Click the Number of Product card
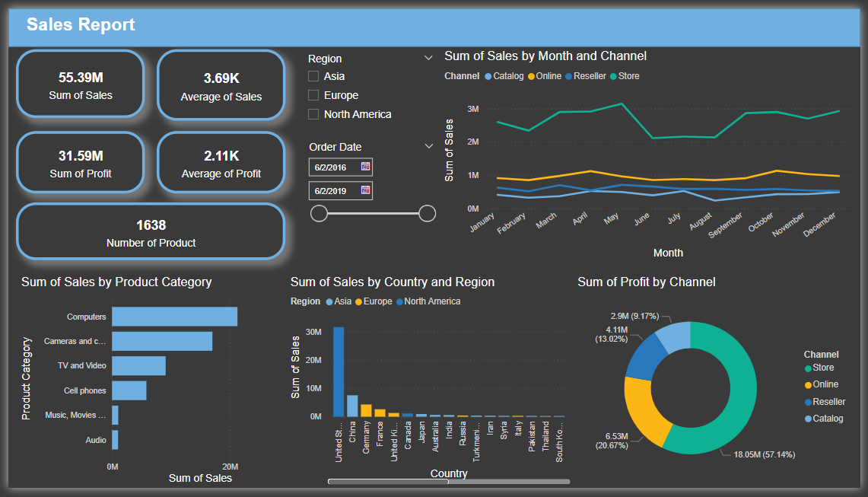This screenshot has width=868, height=497. pyautogui.click(x=150, y=231)
